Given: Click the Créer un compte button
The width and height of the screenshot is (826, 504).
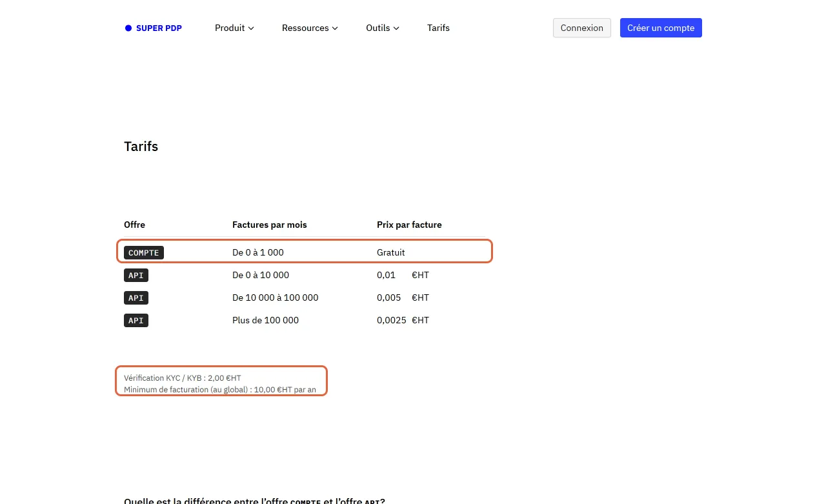Looking at the screenshot, I should click(x=661, y=28).
